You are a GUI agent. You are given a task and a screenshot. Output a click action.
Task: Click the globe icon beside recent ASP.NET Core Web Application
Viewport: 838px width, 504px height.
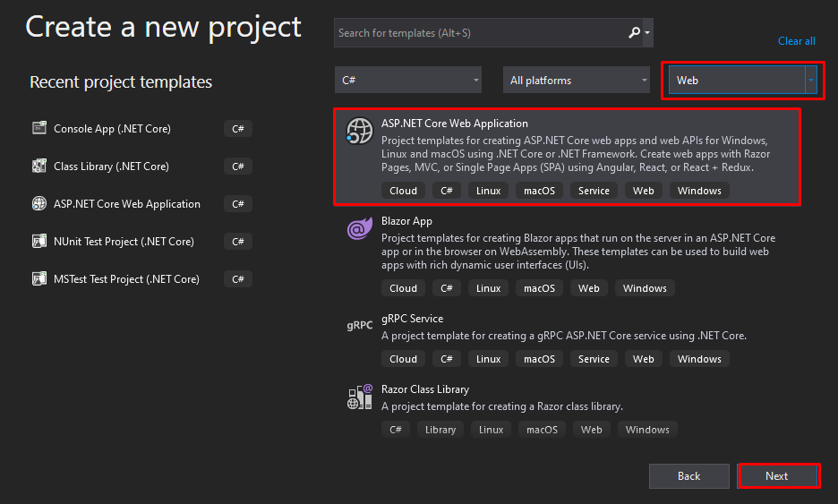pyautogui.click(x=39, y=203)
